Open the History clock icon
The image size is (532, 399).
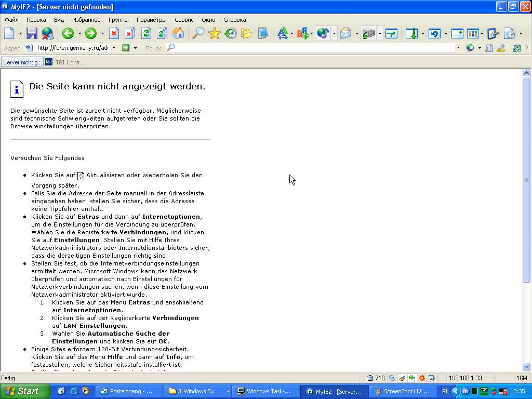pos(230,34)
